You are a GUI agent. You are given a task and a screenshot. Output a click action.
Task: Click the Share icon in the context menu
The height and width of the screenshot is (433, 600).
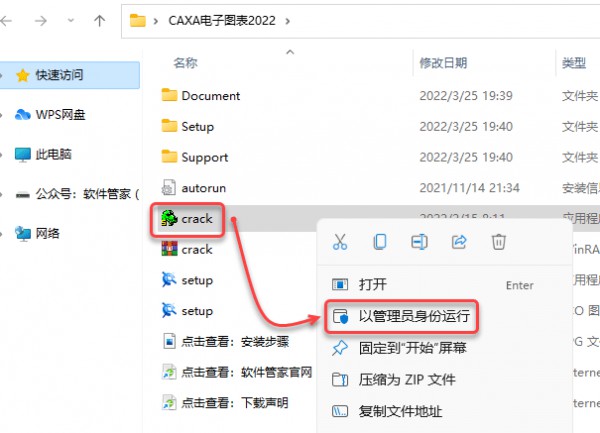459,242
